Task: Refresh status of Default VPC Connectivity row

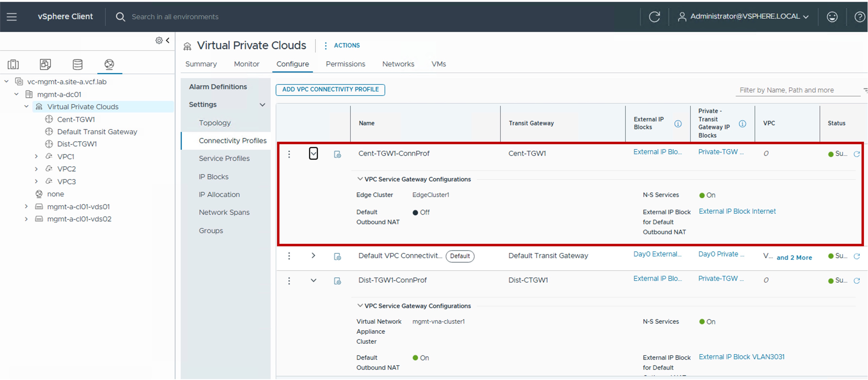Action: pos(857,256)
